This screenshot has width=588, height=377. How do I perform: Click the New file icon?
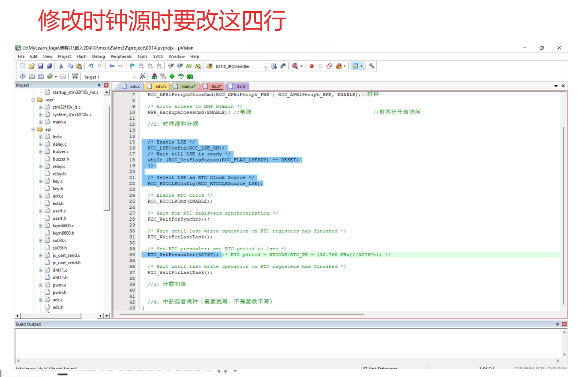(23, 66)
